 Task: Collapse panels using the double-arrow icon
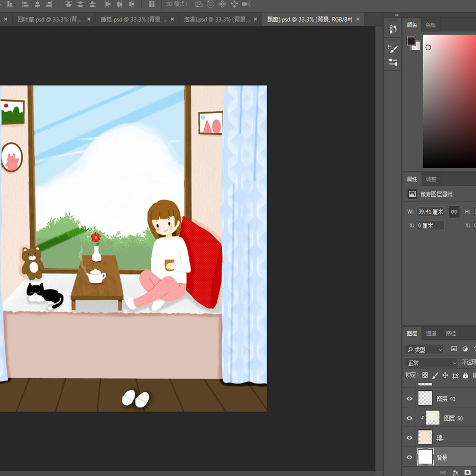397,15
